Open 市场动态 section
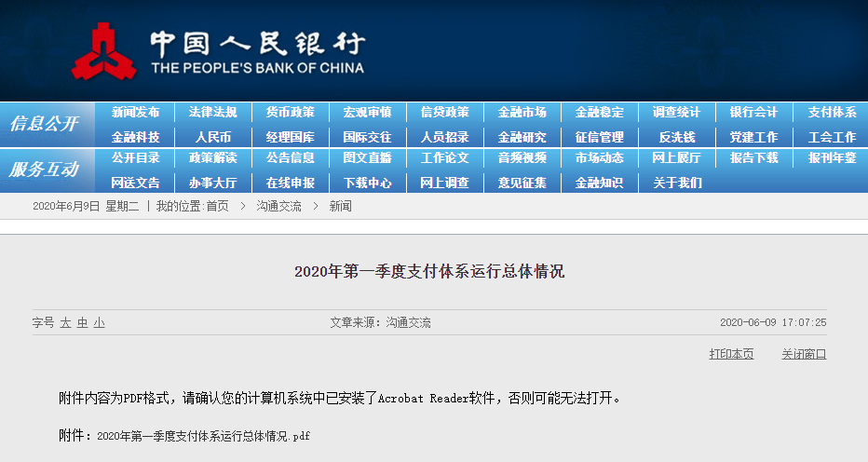Image resolution: width=868 pixels, height=462 pixels. [x=600, y=157]
